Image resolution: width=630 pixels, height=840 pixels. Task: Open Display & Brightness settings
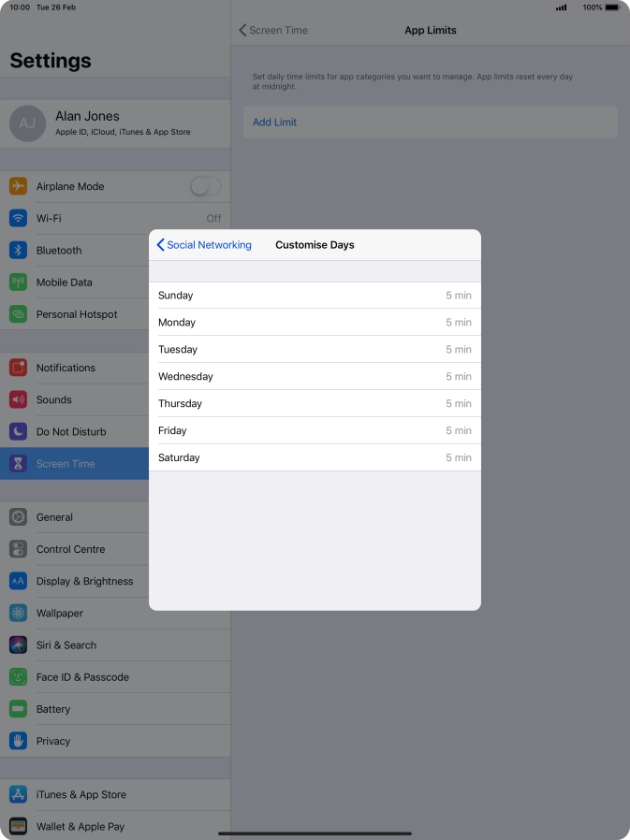(84, 581)
